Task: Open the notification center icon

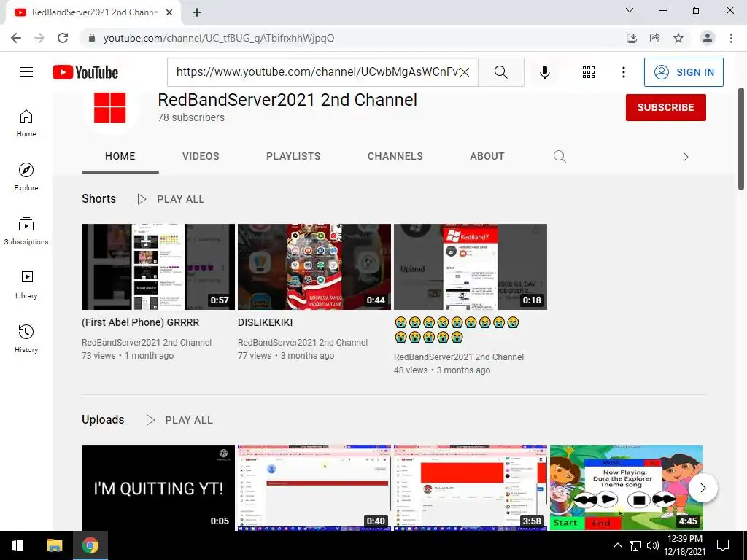Action: coord(723,545)
